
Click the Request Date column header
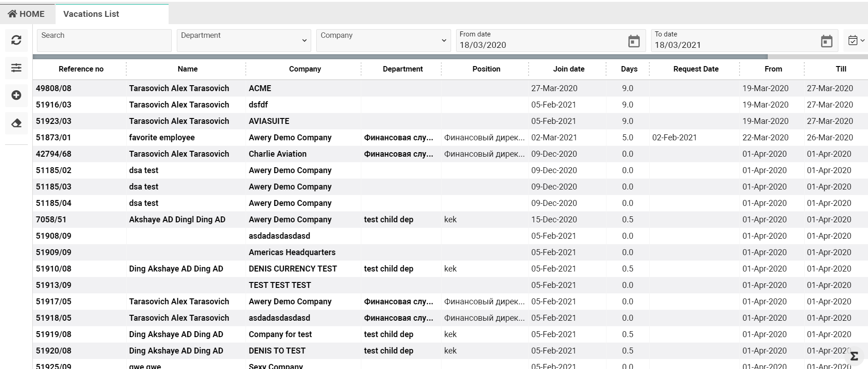coord(695,69)
